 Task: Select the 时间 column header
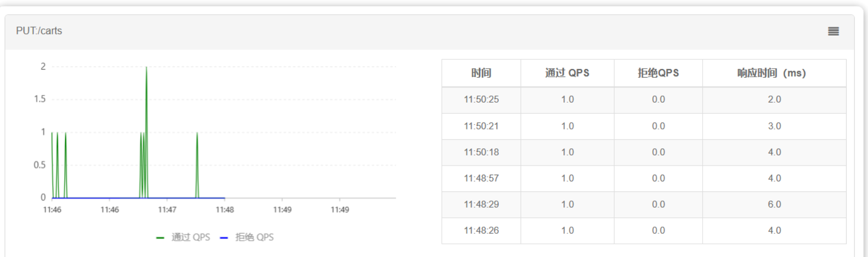pyautogui.click(x=481, y=73)
